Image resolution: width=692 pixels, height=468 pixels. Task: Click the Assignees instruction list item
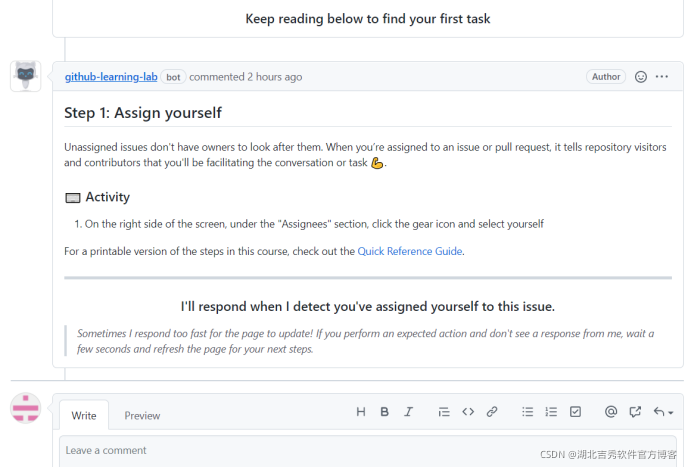click(314, 224)
